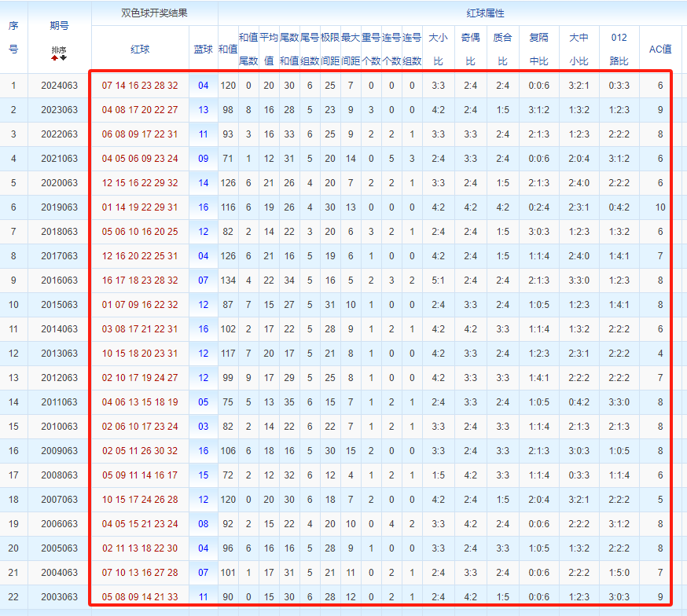Click red balls 04 08 17 20 22 27
687x616 pixels.
pos(140,110)
